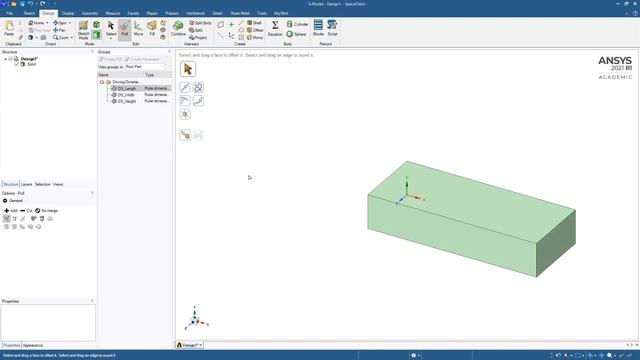Click the Undo icon in title bar
Viewport: 640px width, 360px height.
31,4
